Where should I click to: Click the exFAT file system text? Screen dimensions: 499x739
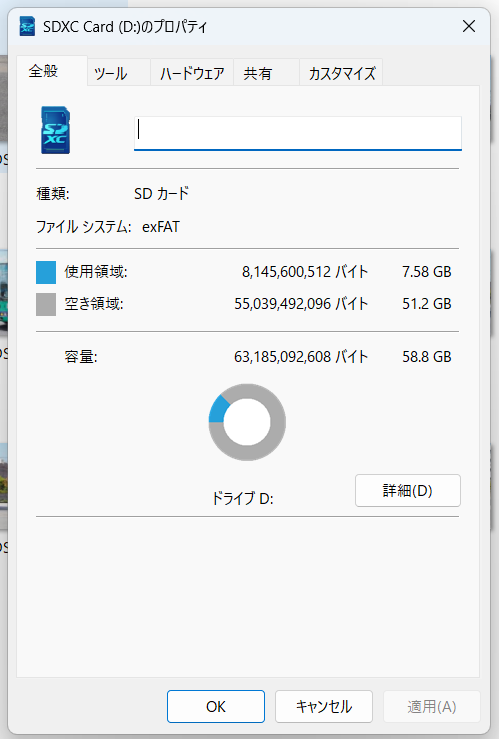(x=161, y=227)
